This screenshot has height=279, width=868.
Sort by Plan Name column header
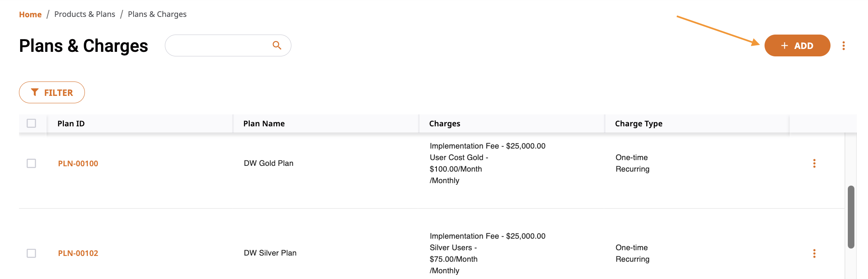[264, 123]
